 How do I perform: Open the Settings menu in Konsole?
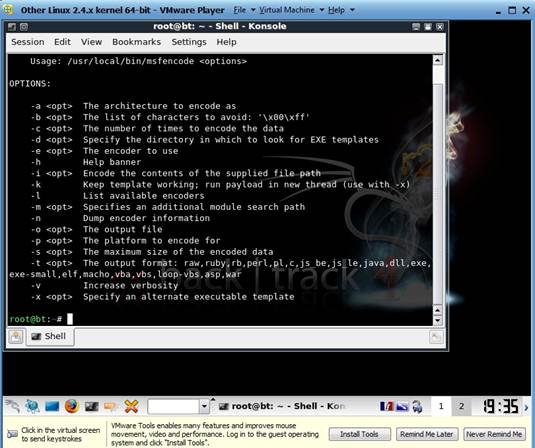189,42
